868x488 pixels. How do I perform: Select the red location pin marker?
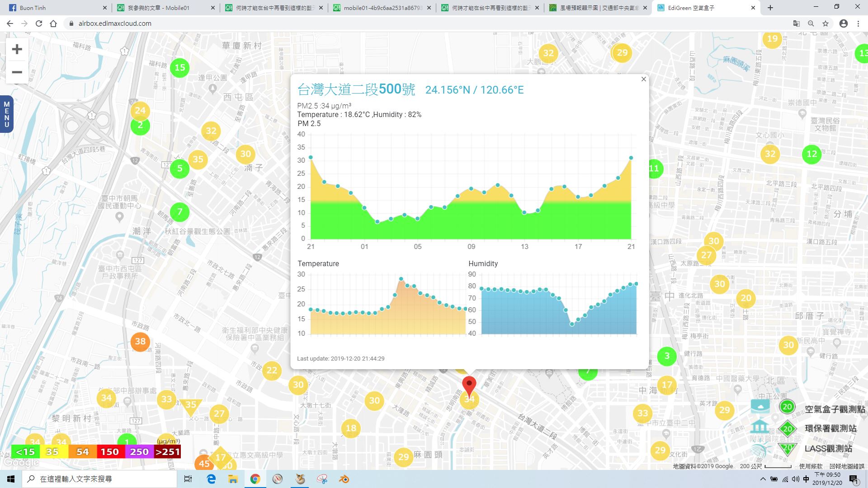pos(469,386)
